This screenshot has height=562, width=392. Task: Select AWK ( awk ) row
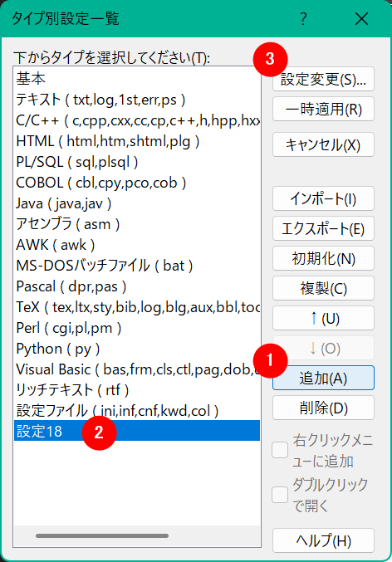tap(137, 245)
